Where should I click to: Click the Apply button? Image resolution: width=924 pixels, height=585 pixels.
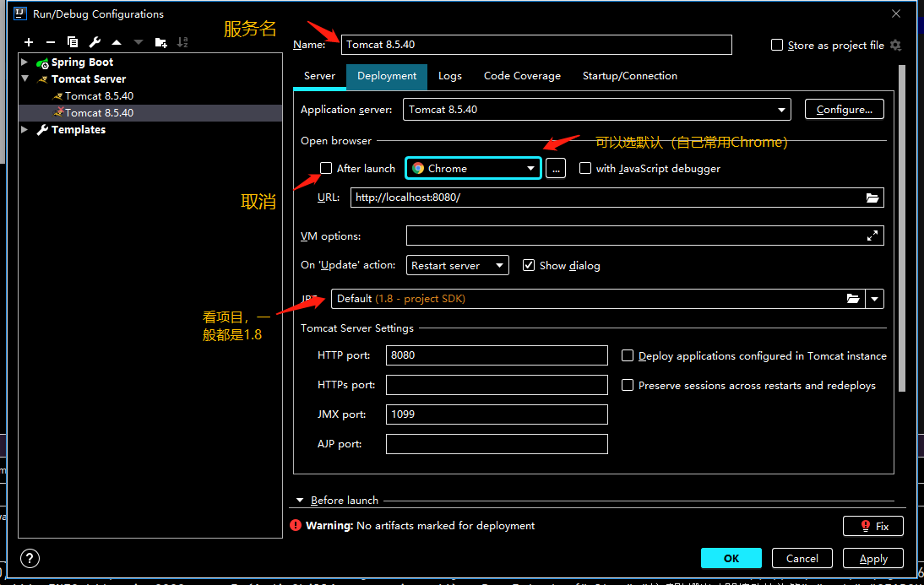[873, 558]
